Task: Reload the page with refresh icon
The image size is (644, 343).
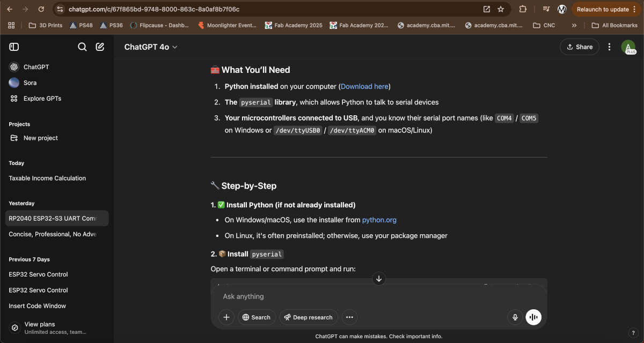Action: click(x=41, y=9)
